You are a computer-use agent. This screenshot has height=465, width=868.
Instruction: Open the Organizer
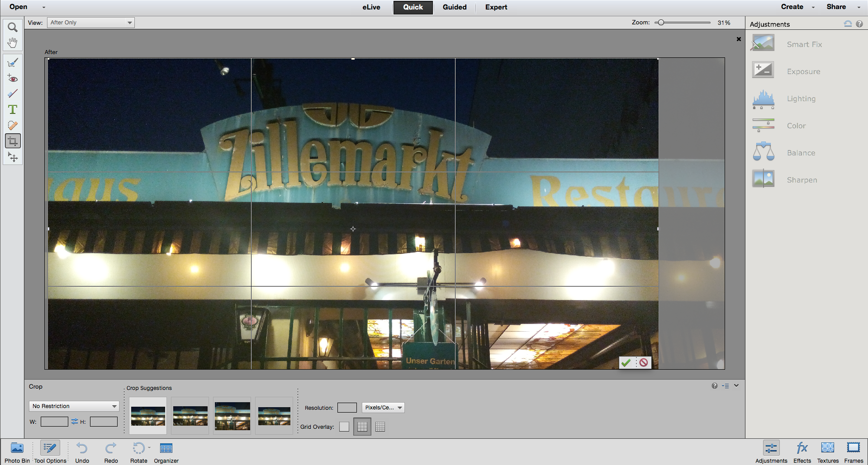tap(166, 453)
